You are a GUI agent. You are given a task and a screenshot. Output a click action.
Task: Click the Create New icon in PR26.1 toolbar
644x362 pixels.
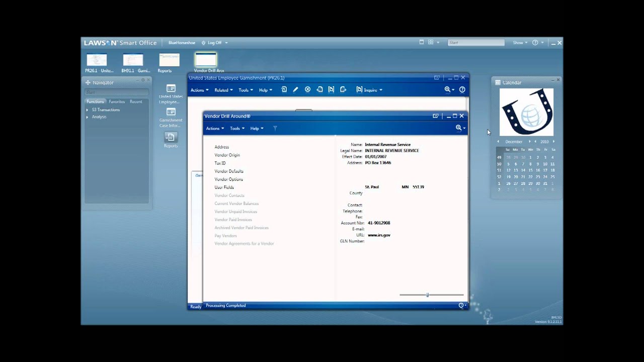coord(284,89)
